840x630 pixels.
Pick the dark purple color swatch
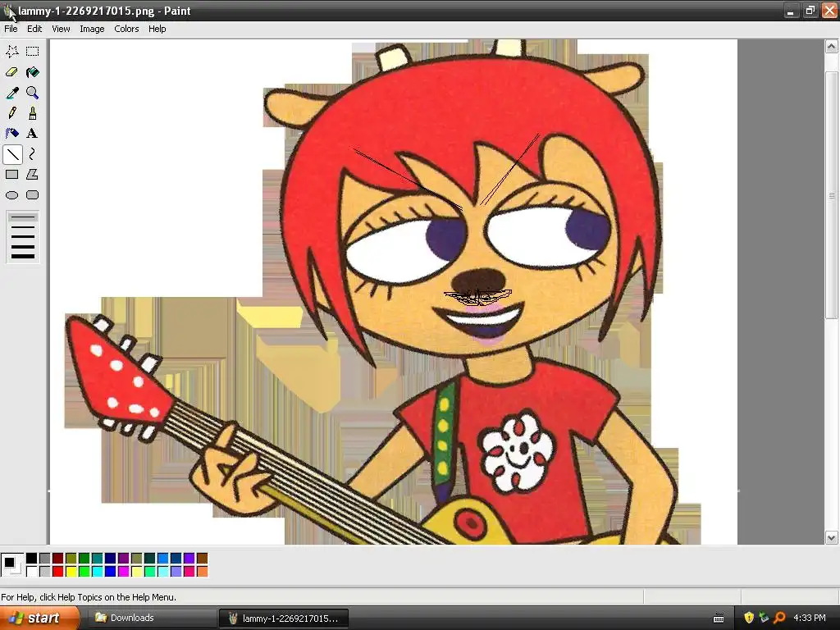tap(124, 558)
